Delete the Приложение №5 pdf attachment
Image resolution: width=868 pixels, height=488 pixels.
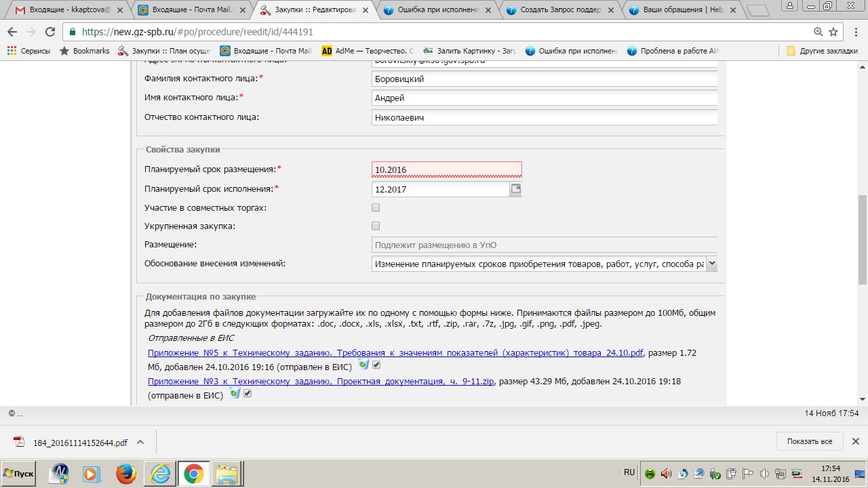pyautogui.click(x=363, y=365)
